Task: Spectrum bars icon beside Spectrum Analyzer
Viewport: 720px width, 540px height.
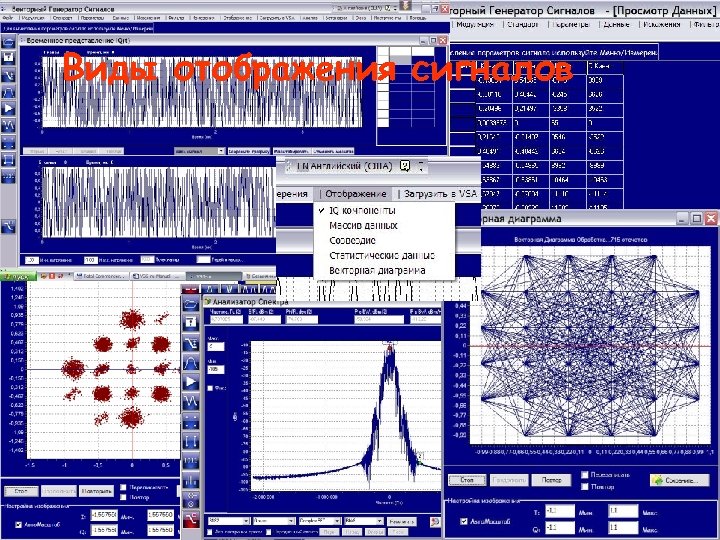Action: tap(191, 481)
